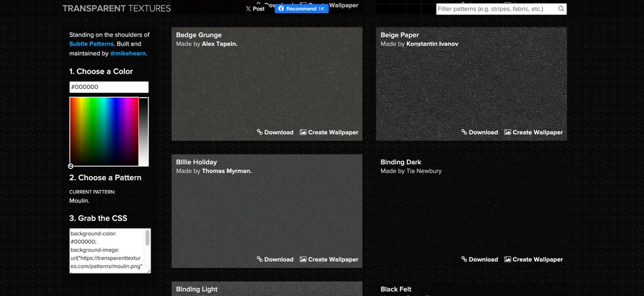The height and width of the screenshot is (296, 644).
Task: Open the Alex Tapein author link
Action: [219, 44]
